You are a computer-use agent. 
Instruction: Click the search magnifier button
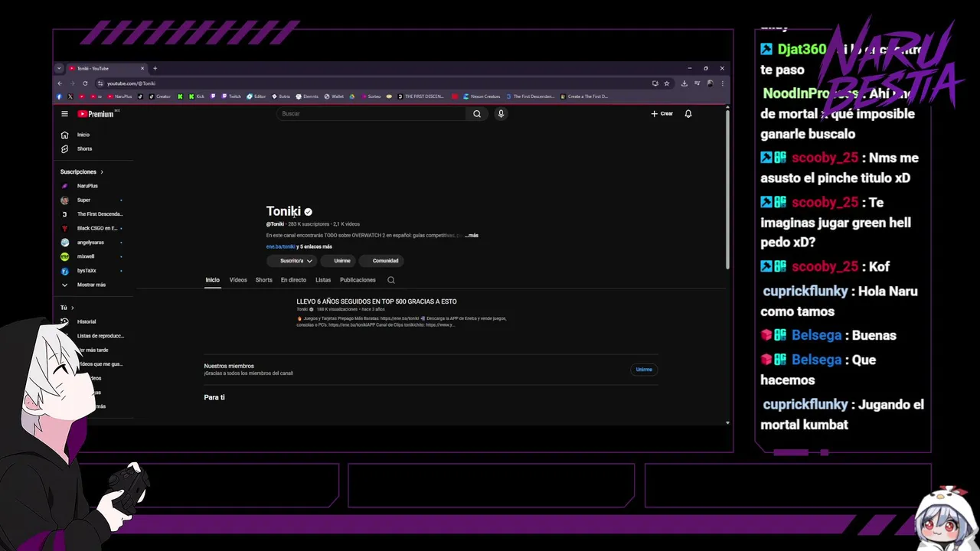477,114
